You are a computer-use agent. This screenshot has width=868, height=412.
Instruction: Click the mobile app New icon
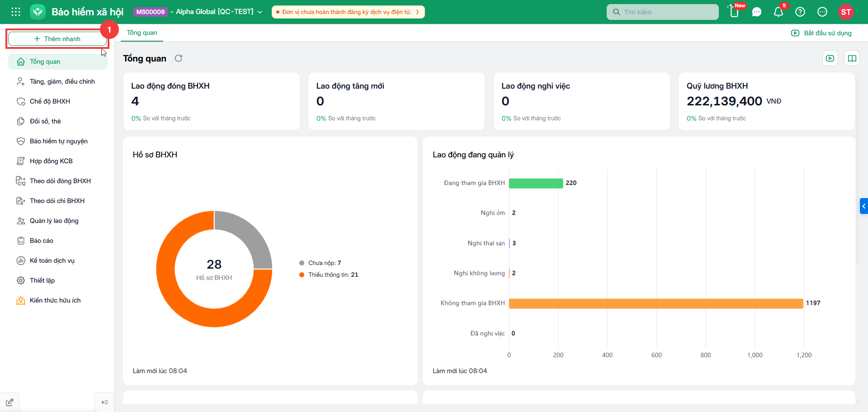pos(735,11)
